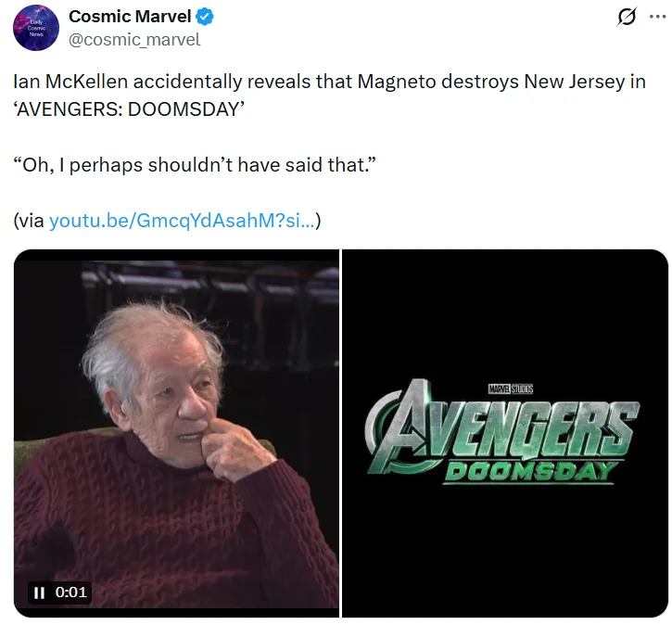Screen dimensions: 672x637
Task: Click the blue verified checkmark badge
Action: click(x=205, y=17)
